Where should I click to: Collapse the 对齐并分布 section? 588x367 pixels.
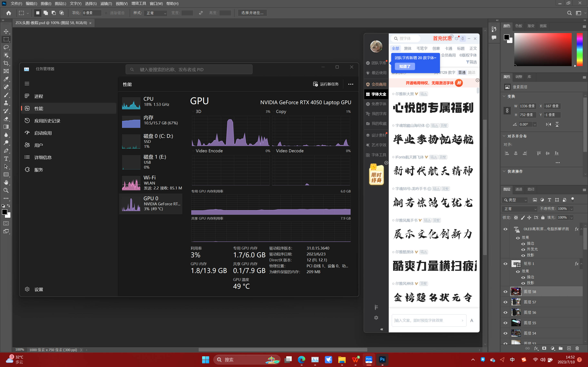point(504,136)
